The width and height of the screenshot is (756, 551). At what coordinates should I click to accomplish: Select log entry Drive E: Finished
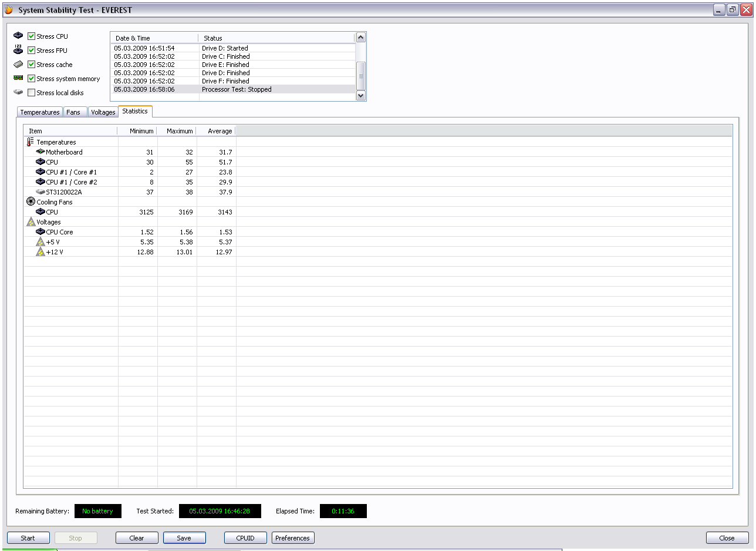233,65
